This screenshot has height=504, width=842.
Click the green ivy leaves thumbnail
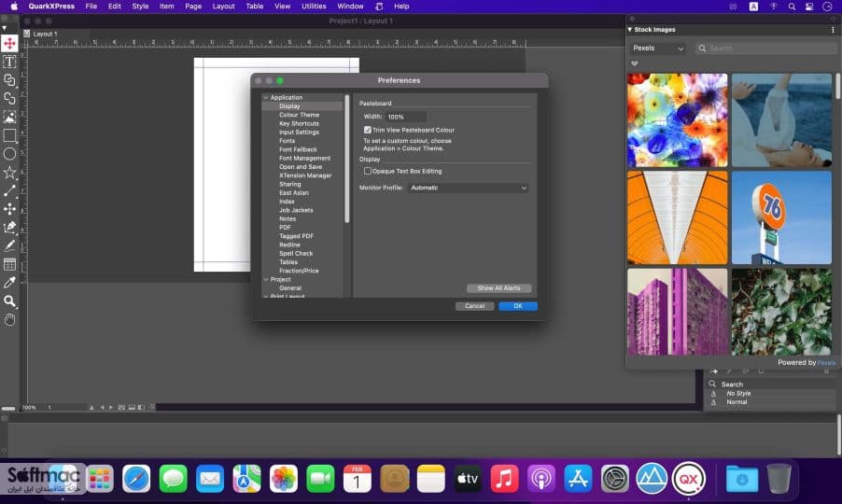[781, 312]
